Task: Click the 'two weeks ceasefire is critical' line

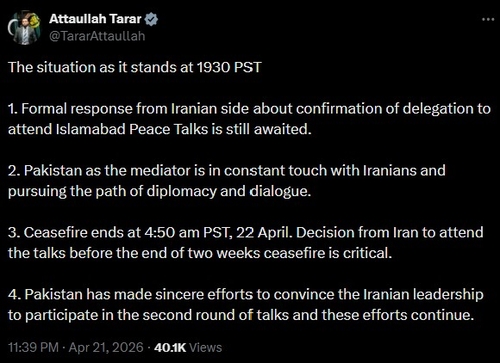Action: click(x=200, y=253)
